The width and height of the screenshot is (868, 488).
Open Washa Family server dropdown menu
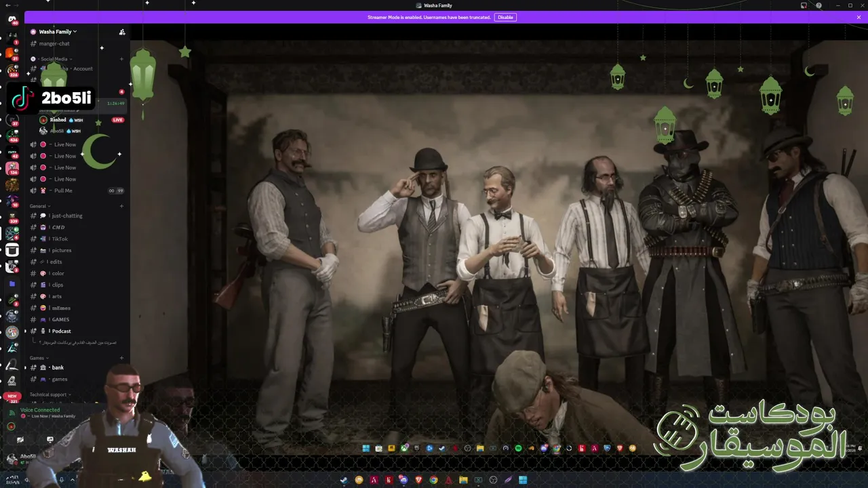tap(58, 32)
